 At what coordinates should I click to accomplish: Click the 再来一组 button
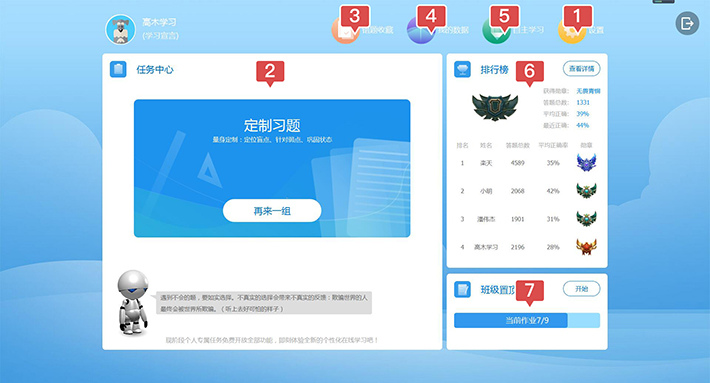click(272, 211)
